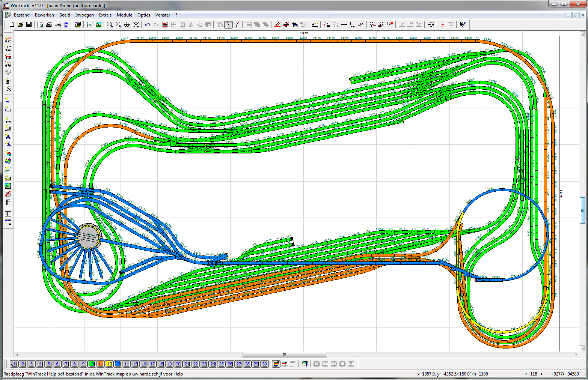Click the vertical scrollbar down arrow
This screenshot has height=380, width=588.
(x=583, y=348)
